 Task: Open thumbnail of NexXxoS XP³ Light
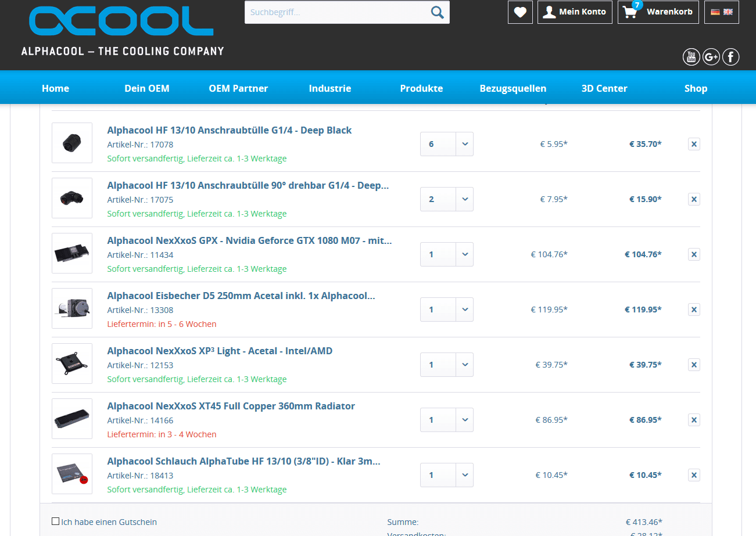[72, 364]
